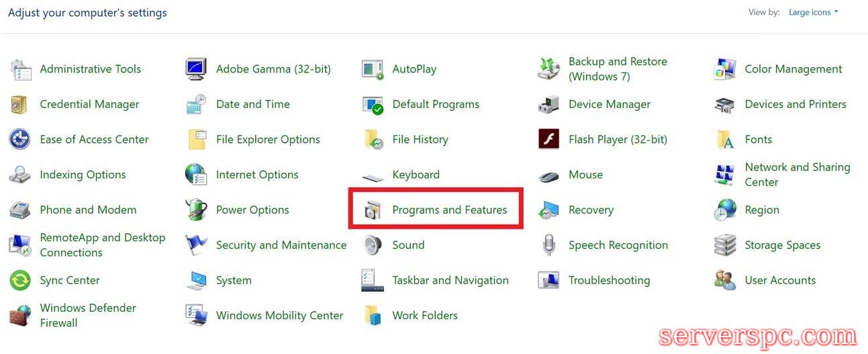868x354 pixels.
Task: Open the Device Manager link
Action: coord(609,105)
